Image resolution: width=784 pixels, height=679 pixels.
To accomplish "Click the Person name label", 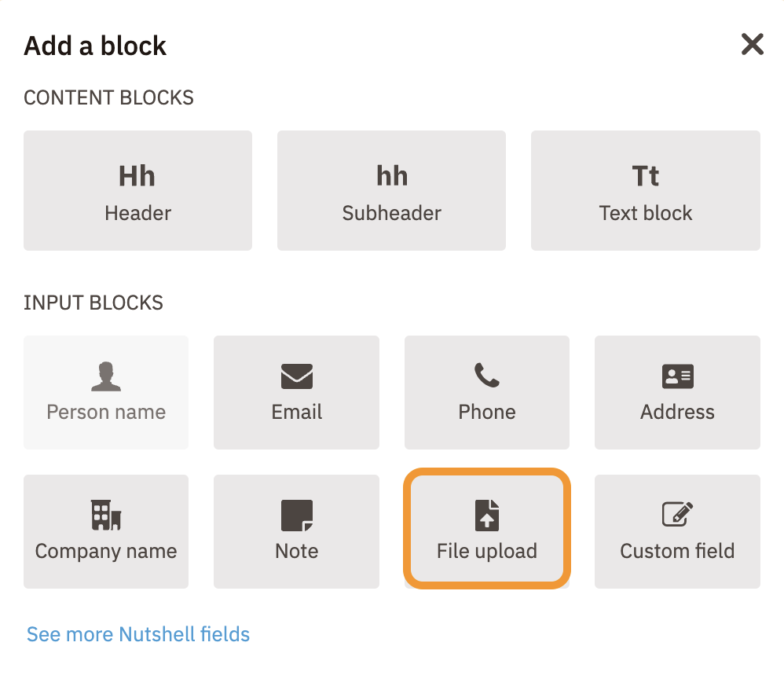I will pos(106,412).
